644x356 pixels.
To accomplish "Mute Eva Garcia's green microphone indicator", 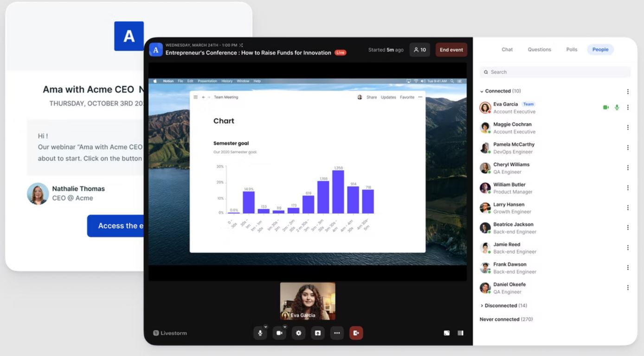I will click(617, 107).
